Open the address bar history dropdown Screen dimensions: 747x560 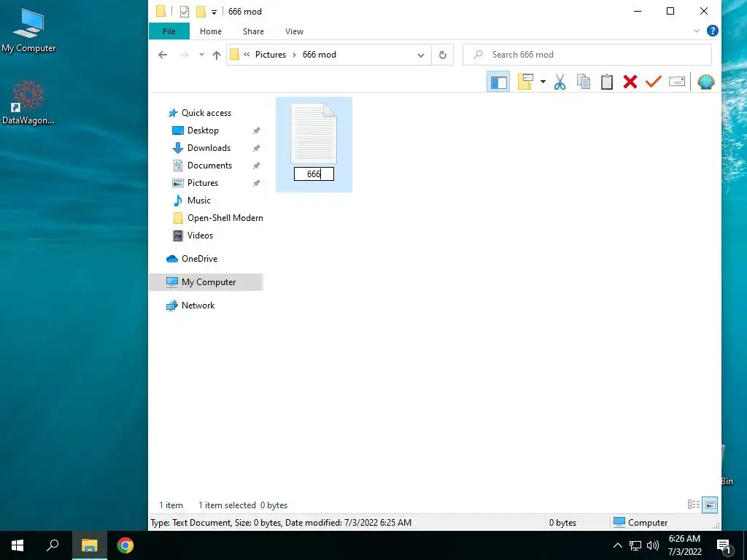click(421, 55)
